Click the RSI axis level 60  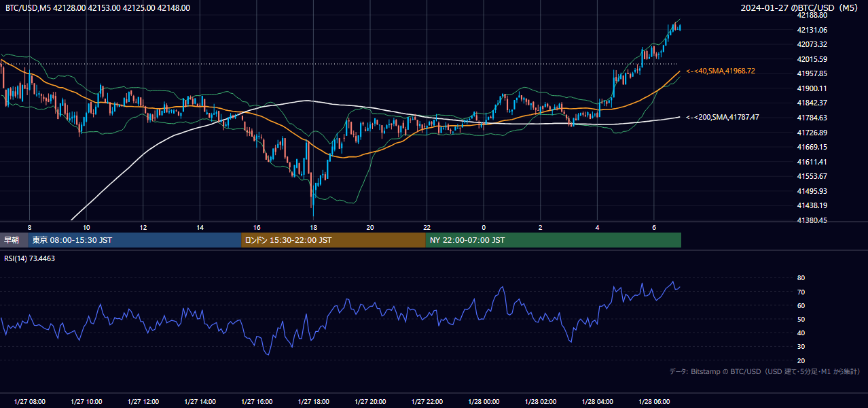(801, 305)
